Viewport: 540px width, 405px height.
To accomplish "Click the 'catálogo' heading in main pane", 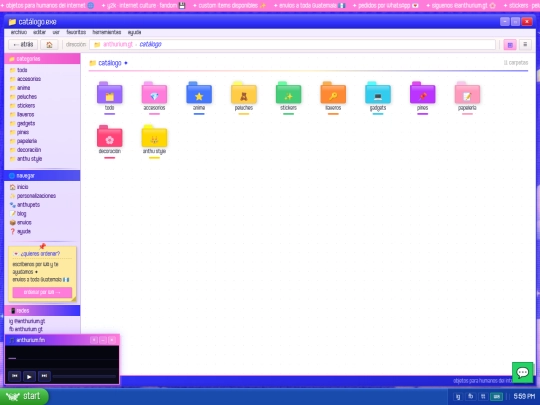I will (110, 63).
